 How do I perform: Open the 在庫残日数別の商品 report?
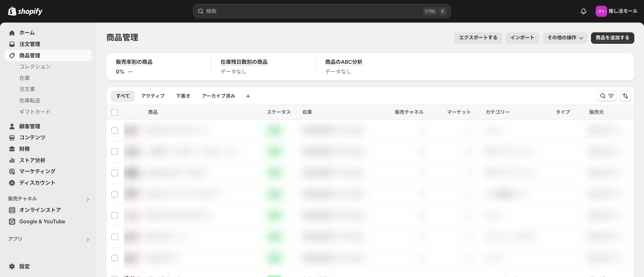[244, 62]
